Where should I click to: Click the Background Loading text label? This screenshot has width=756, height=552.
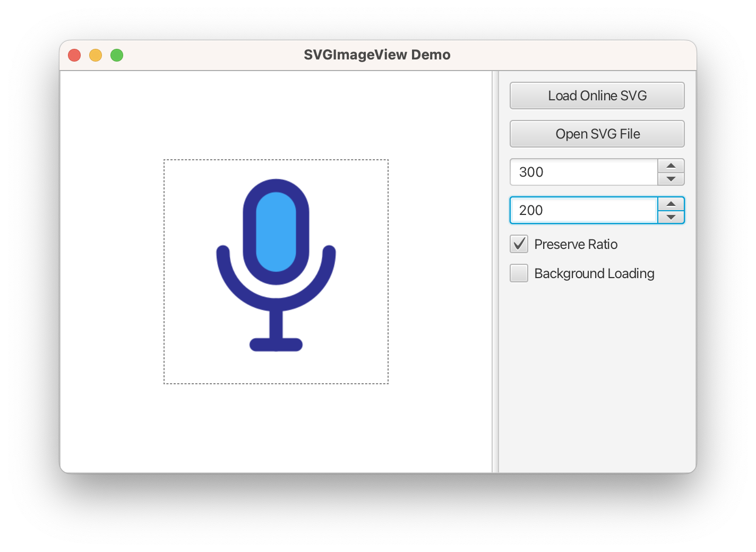594,273
